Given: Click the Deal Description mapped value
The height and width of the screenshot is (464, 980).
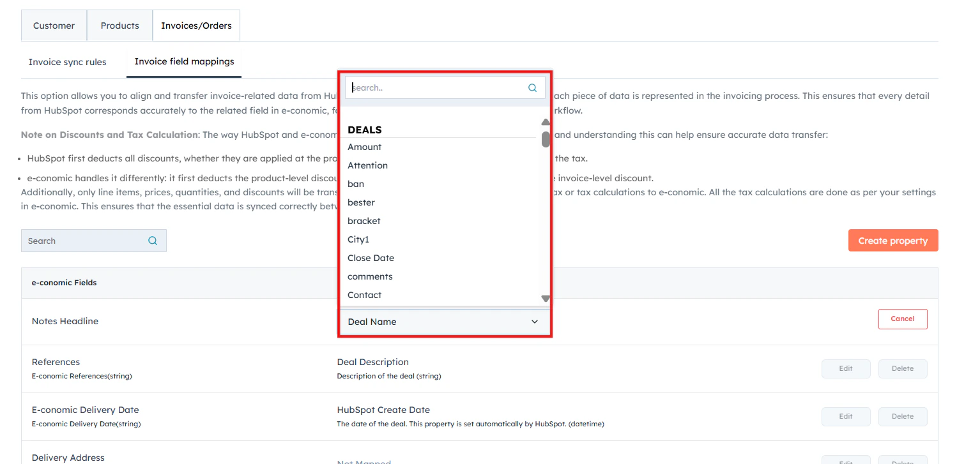Looking at the screenshot, I should (x=373, y=362).
